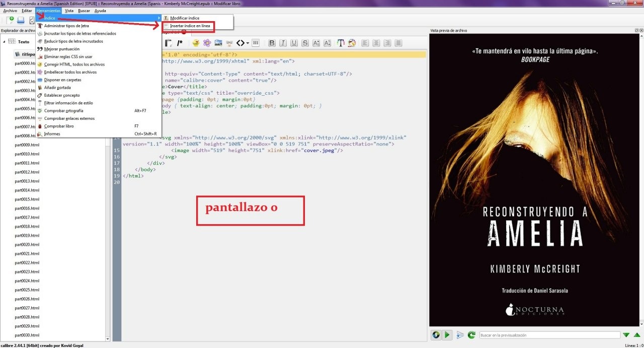Toggle bold formatting with the B icon
This screenshot has height=348, width=644.
[x=272, y=43]
